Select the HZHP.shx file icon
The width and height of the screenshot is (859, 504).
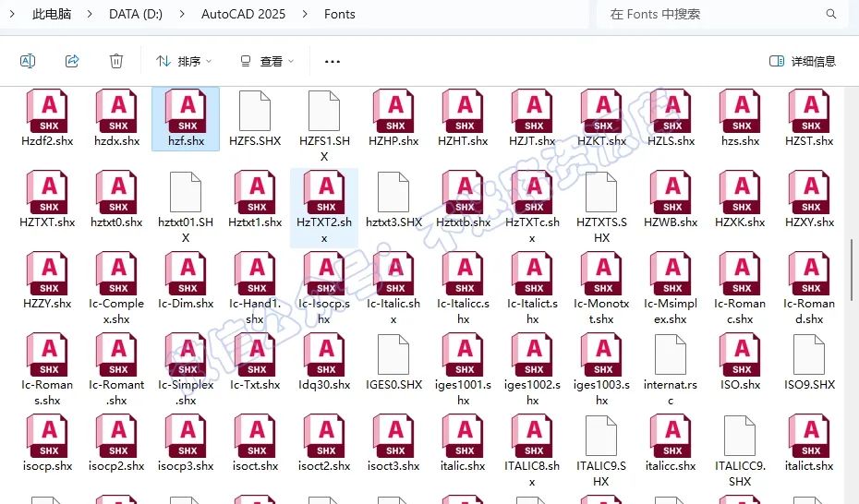pos(393,112)
